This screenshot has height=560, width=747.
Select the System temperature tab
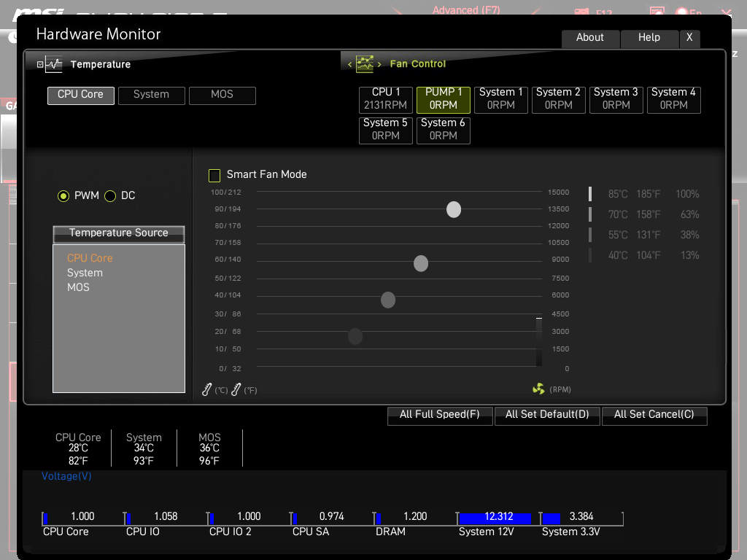(x=152, y=96)
